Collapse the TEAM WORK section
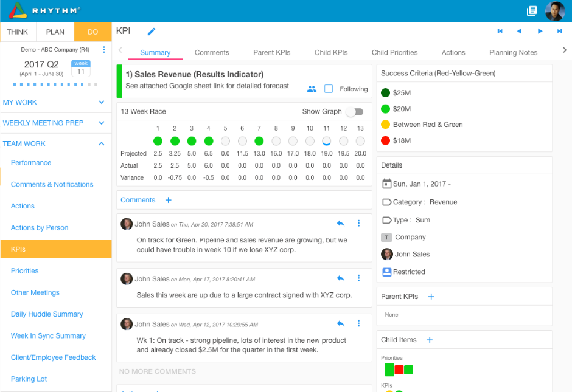 [x=56, y=143]
